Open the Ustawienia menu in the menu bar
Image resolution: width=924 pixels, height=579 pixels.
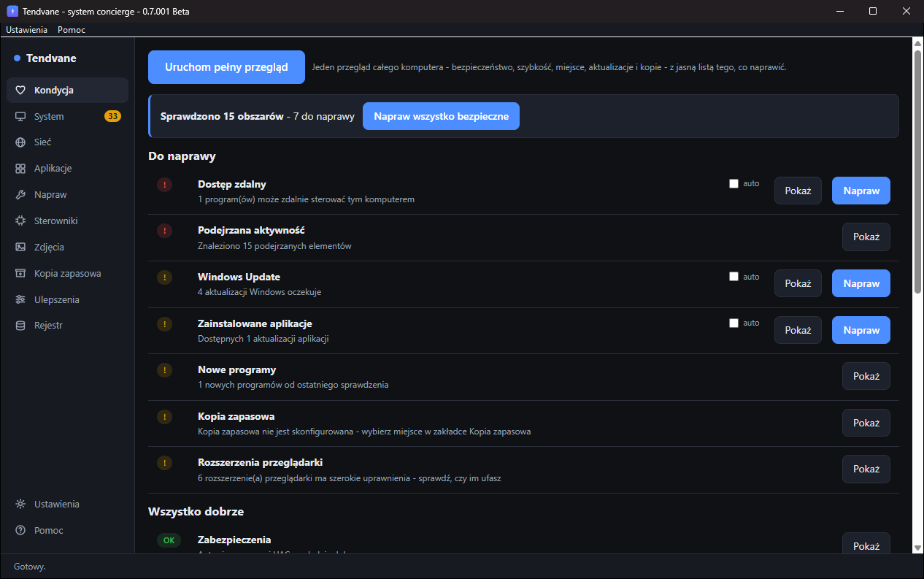(x=27, y=30)
